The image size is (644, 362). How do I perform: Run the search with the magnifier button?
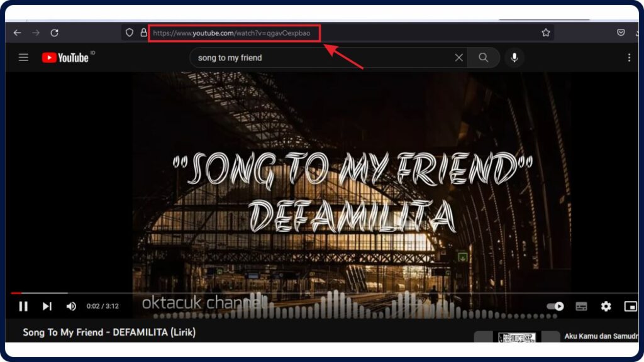(484, 57)
